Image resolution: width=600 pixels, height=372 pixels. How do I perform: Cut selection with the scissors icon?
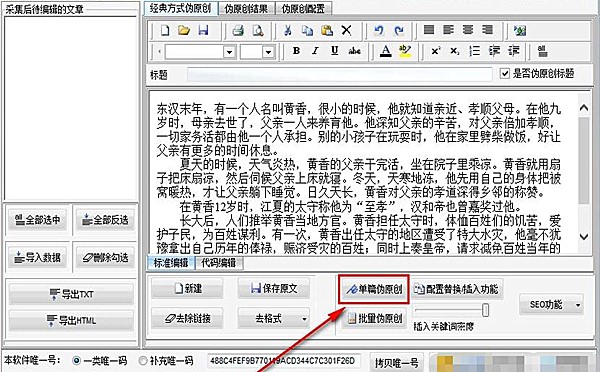(288, 30)
